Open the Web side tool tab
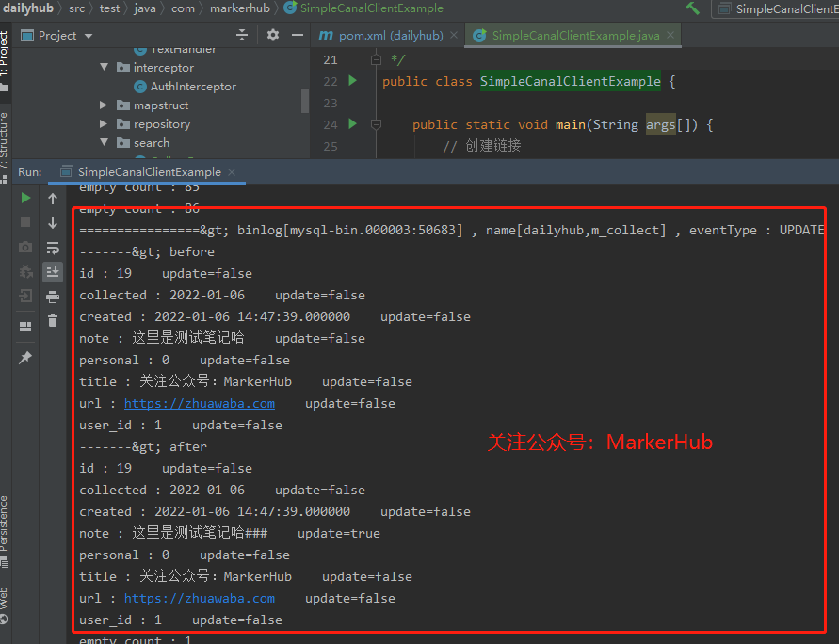Viewport: 839px width, 644px height. tap(5, 604)
